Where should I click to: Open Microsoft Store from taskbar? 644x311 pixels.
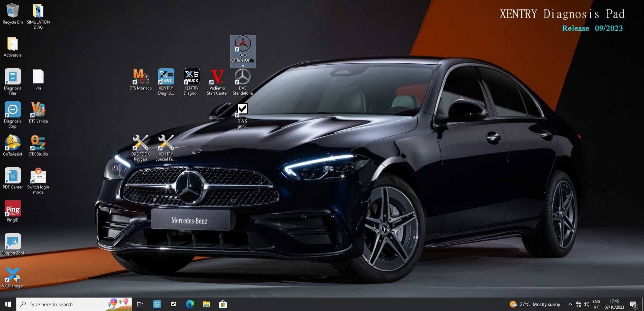[223, 304]
